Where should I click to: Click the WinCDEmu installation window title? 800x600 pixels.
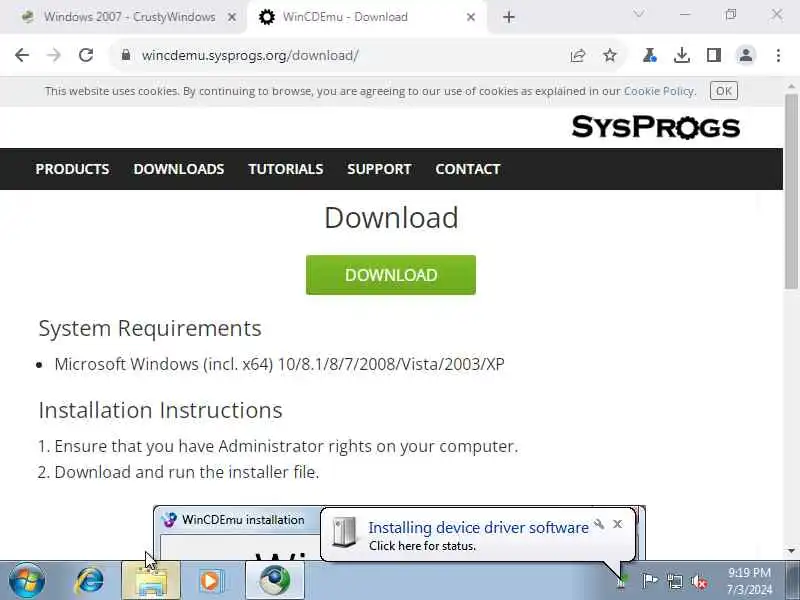(243, 520)
